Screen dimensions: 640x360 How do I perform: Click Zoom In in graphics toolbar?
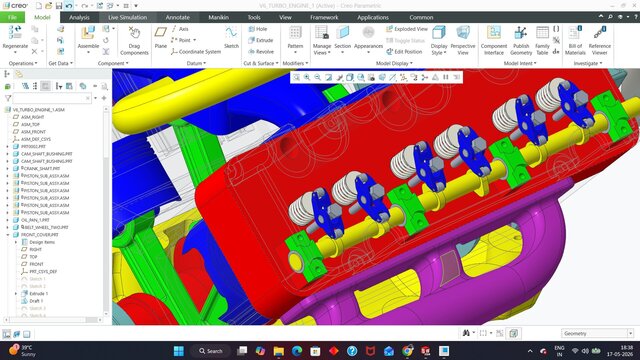point(307,77)
